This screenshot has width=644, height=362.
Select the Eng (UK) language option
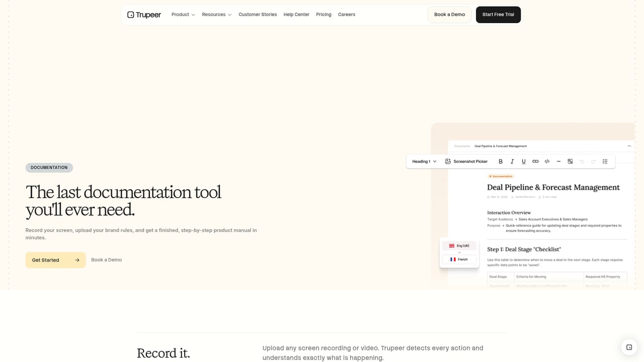(x=459, y=246)
